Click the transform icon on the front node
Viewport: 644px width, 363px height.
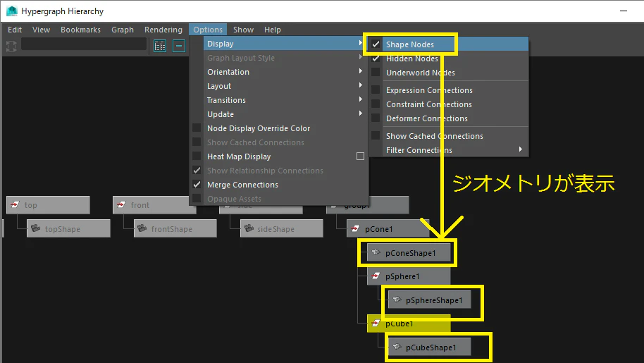(121, 204)
